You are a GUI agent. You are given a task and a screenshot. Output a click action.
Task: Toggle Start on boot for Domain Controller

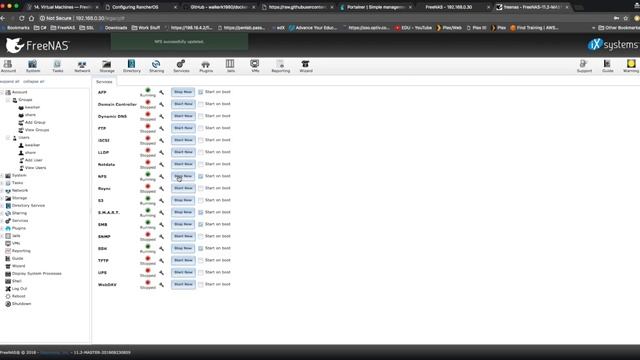click(x=201, y=104)
